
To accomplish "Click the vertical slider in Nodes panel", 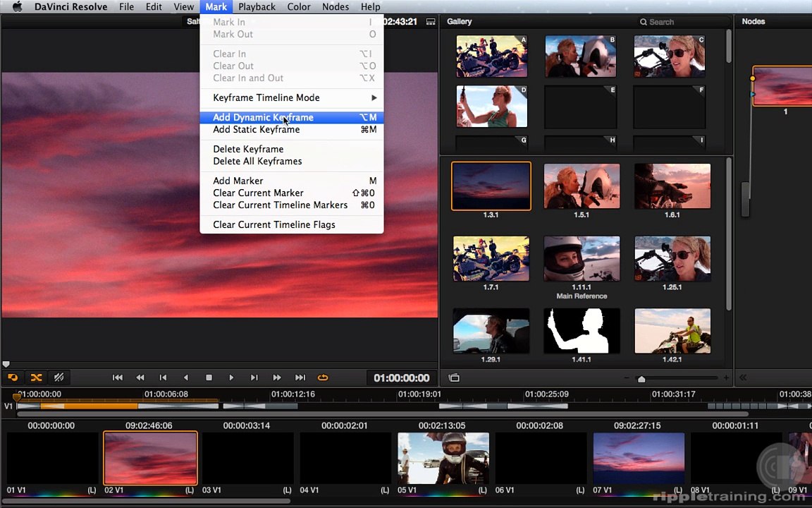I will pyautogui.click(x=745, y=199).
